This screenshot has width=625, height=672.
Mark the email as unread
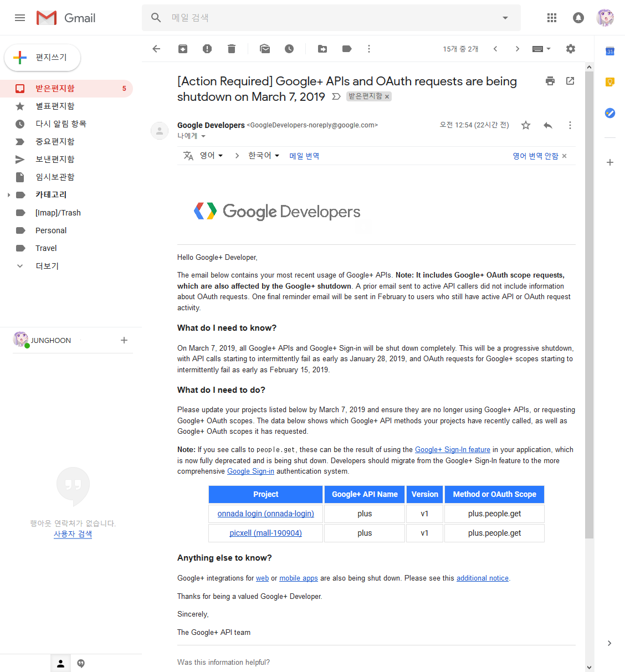click(x=265, y=49)
